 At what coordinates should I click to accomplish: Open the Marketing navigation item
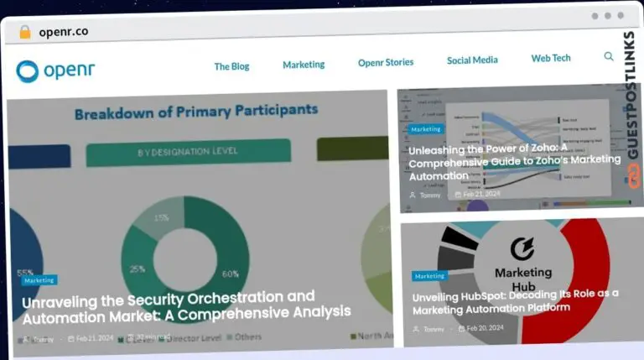304,65
